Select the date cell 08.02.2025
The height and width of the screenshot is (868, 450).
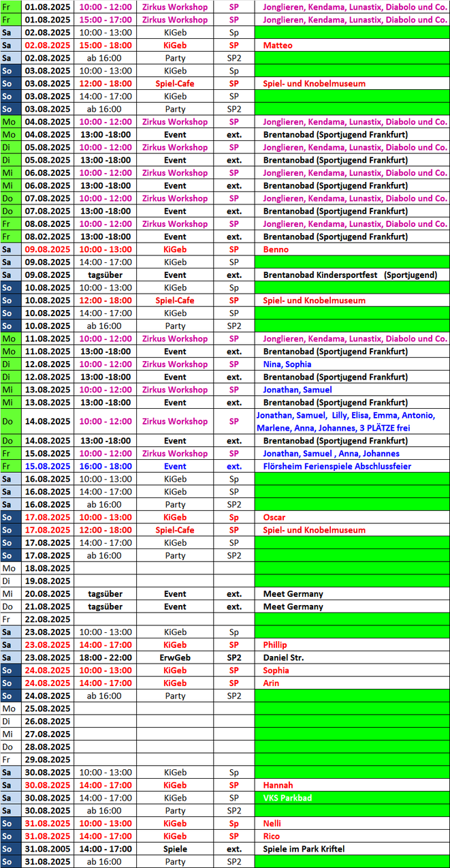(x=47, y=236)
